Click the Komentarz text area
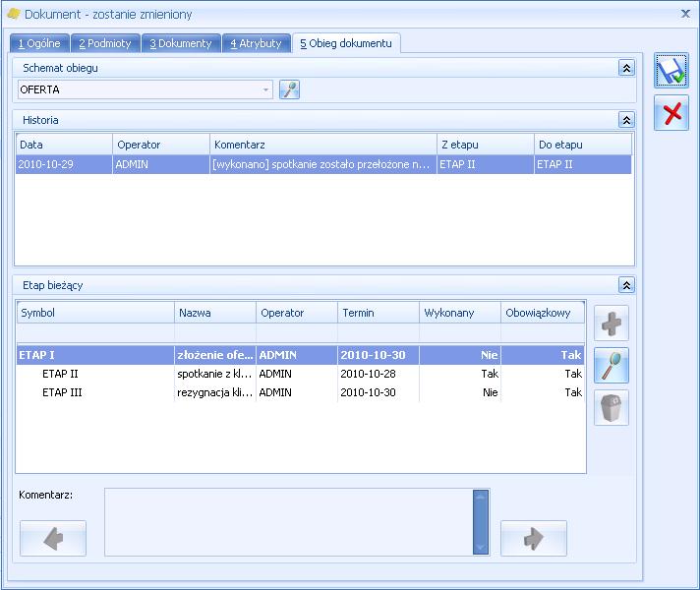700x590 pixels. click(x=288, y=522)
